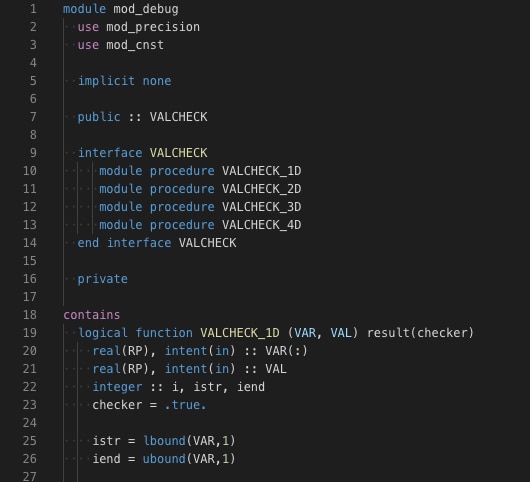Viewport: 530px width, 482px height.
Task: Click 'end interface' on line 14
Action: (124, 243)
